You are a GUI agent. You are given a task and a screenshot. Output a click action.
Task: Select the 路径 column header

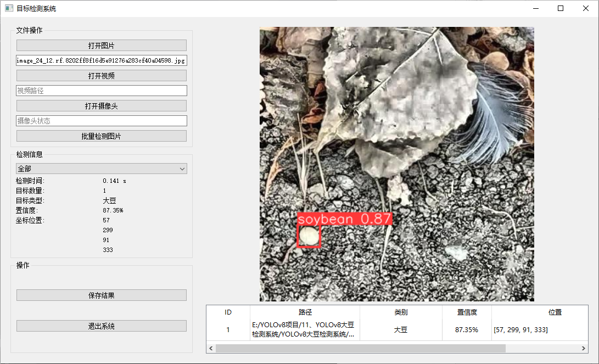[x=305, y=312]
